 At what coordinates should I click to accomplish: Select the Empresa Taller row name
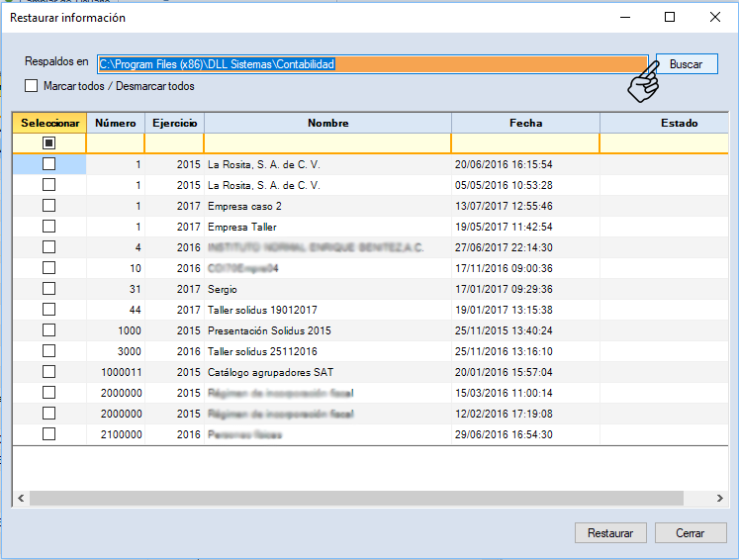click(x=241, y=227)
